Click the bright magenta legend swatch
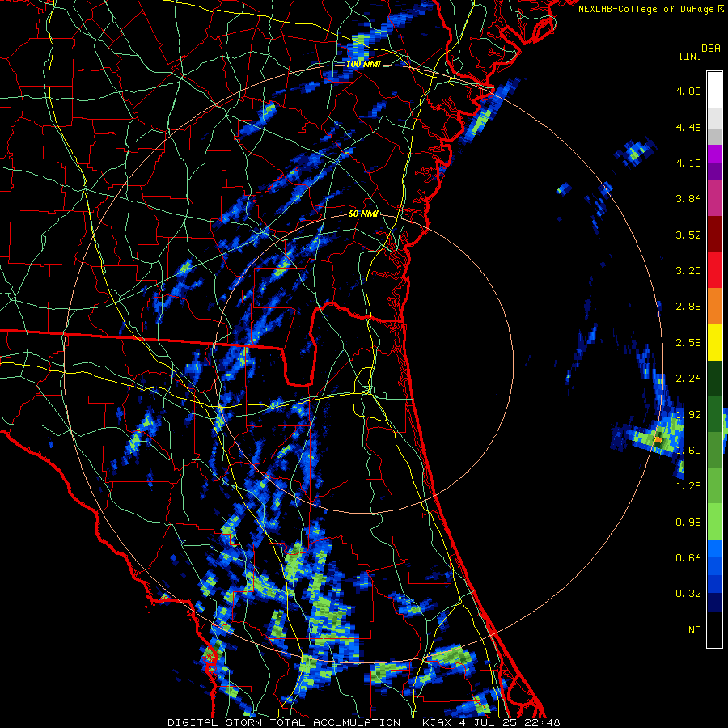Image resolution: width=728 pixels, height=728 pixels. pos(714,154)
